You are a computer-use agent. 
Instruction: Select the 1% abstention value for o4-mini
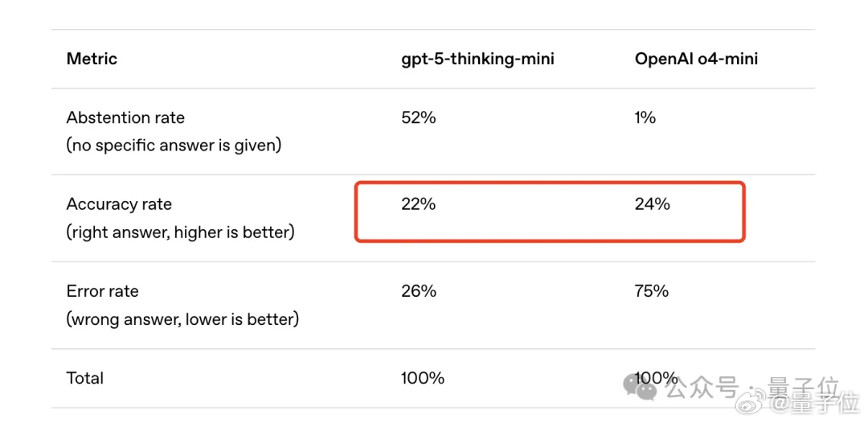click(645, 117)
